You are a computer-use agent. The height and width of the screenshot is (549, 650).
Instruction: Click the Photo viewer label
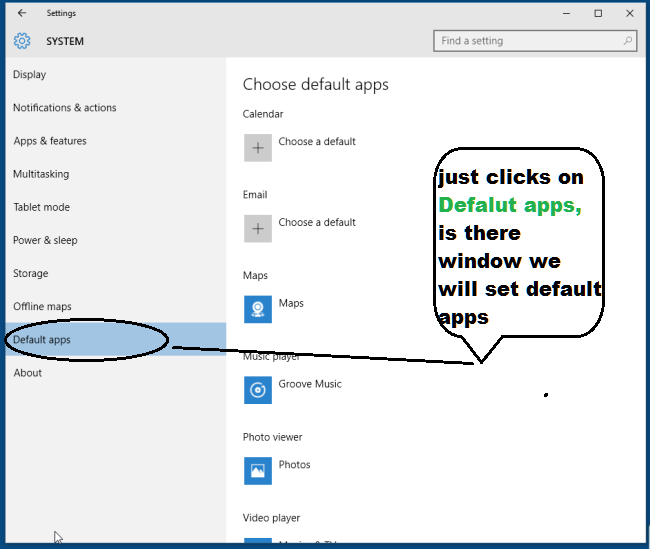click(272, 437)
